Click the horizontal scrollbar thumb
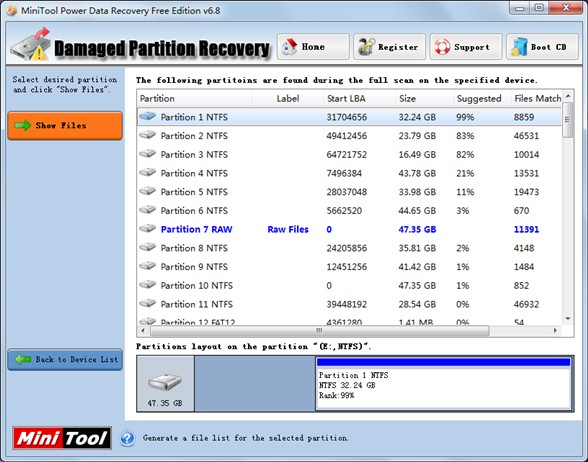The height and width of the screenshot is (462, 588). coord(320,331)
